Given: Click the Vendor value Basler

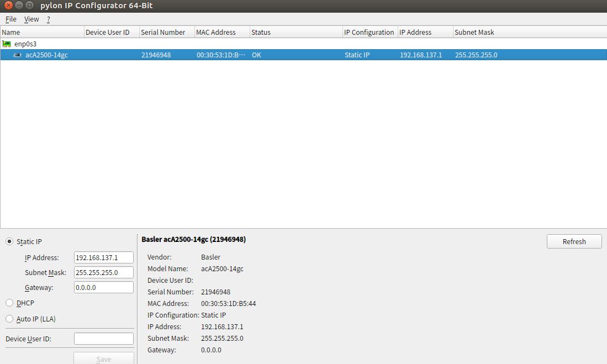Looking at the screenshot, I should pos(210,257).
